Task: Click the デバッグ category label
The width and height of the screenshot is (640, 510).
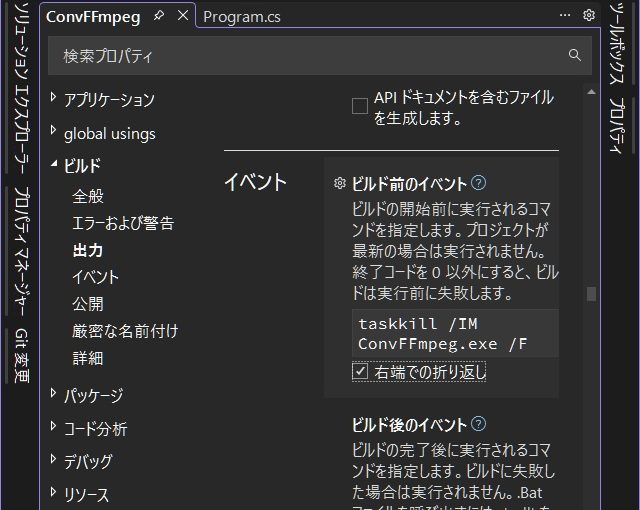Action: point(88,462)
